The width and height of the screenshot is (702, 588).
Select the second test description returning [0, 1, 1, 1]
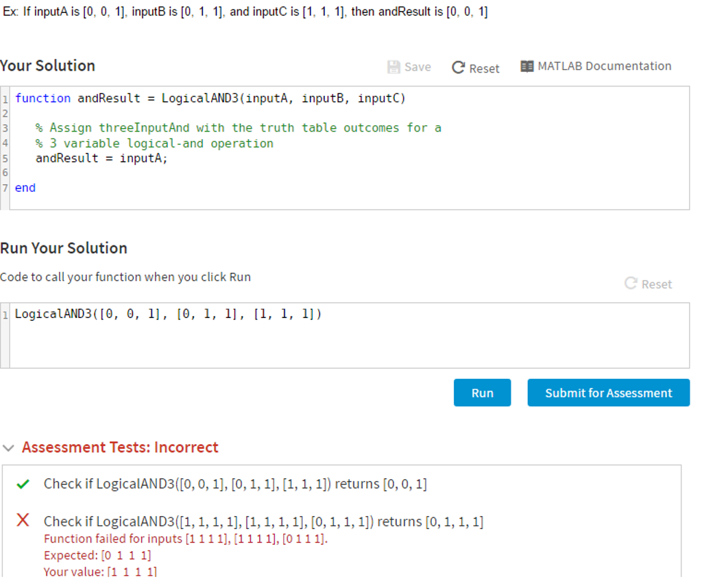tap(263, 522)
